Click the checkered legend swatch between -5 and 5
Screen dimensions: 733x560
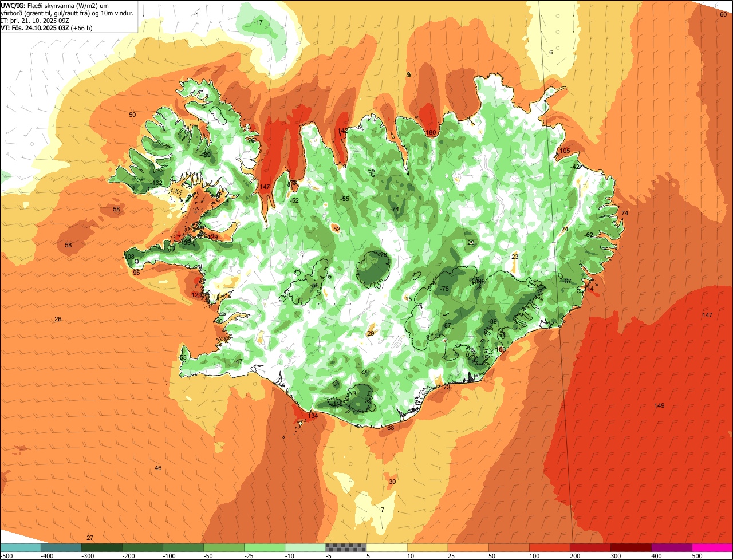(346, 547)
